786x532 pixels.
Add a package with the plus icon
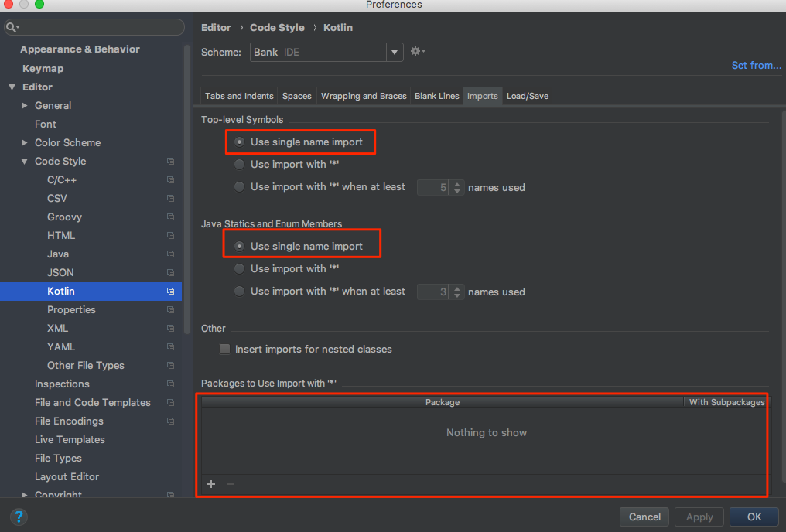pos(210,483)
